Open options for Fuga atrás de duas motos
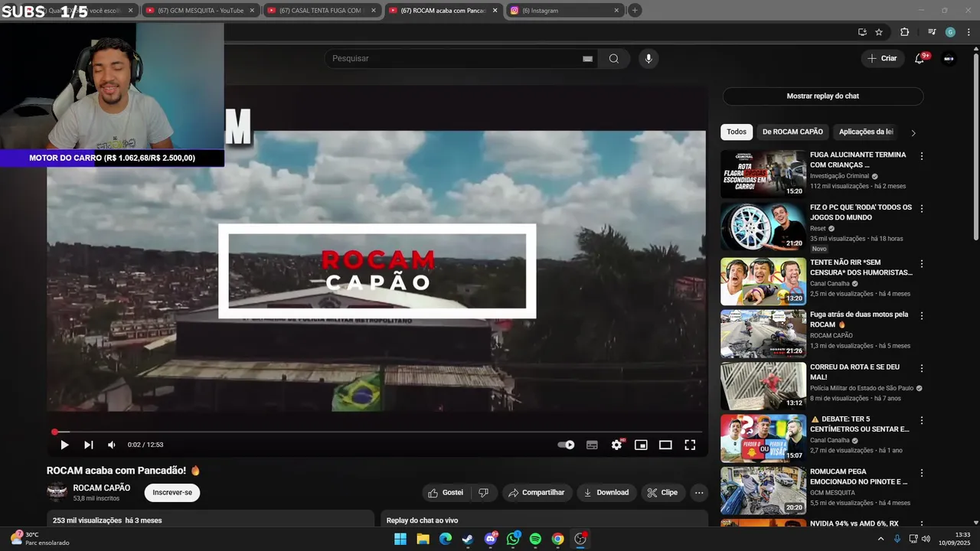Image resolution: width=980 pixels, height=551 pixels. coord(922,315)
